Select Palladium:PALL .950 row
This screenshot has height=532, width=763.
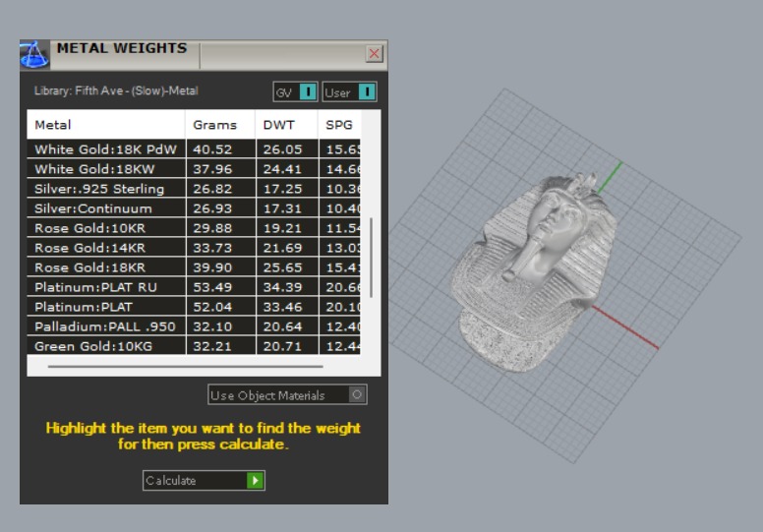pyautogui.click(x=194, y=326)
